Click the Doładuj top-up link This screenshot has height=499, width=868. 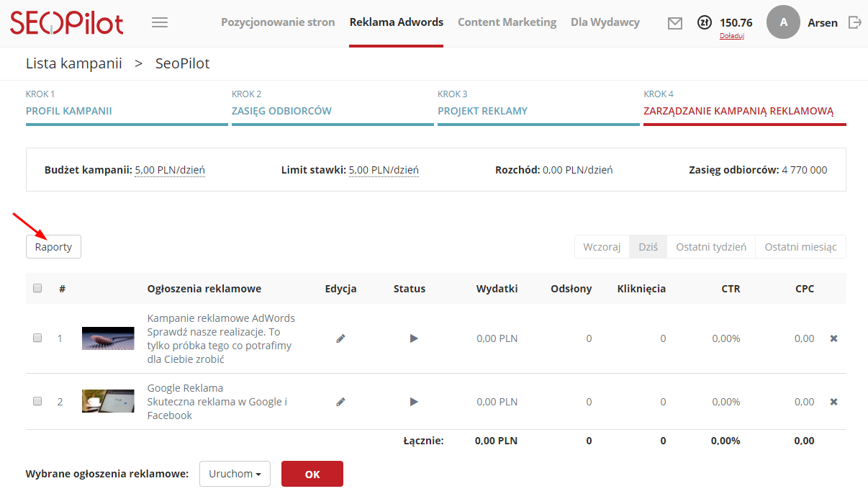coord(731,36)
